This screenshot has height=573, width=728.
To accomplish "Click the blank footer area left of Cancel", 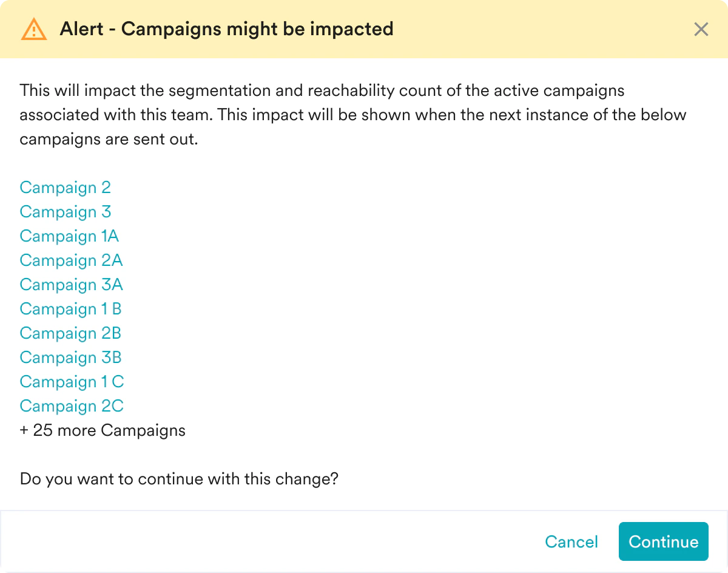I will coord(273,541).
